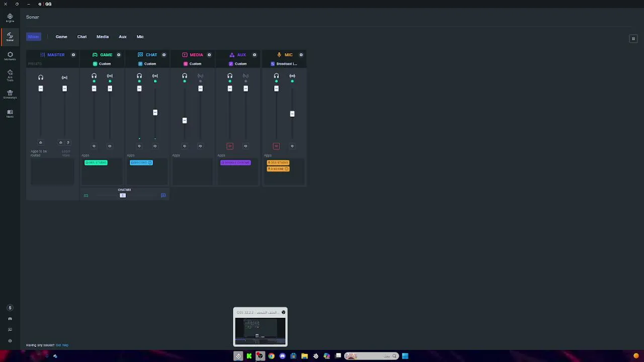This screenshot has height=362, width=644.
Task: Open MEDIA preset Custom dropdown
Action: click(x=192, y=64)
